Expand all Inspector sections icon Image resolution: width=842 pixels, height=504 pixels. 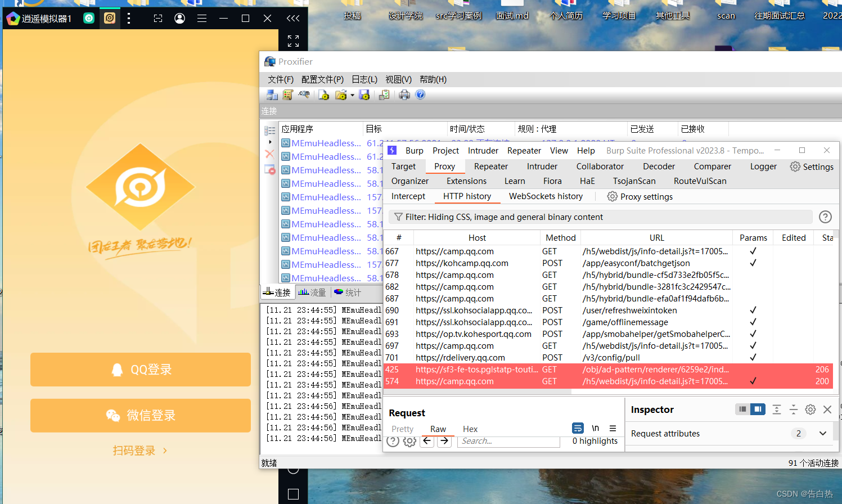pyautogui.click(x=777, y=409)
